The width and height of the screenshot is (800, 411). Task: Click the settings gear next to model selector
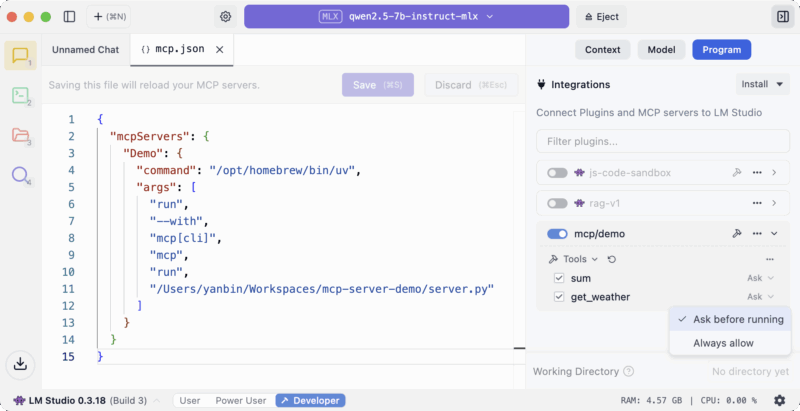[x=225, y=17]
